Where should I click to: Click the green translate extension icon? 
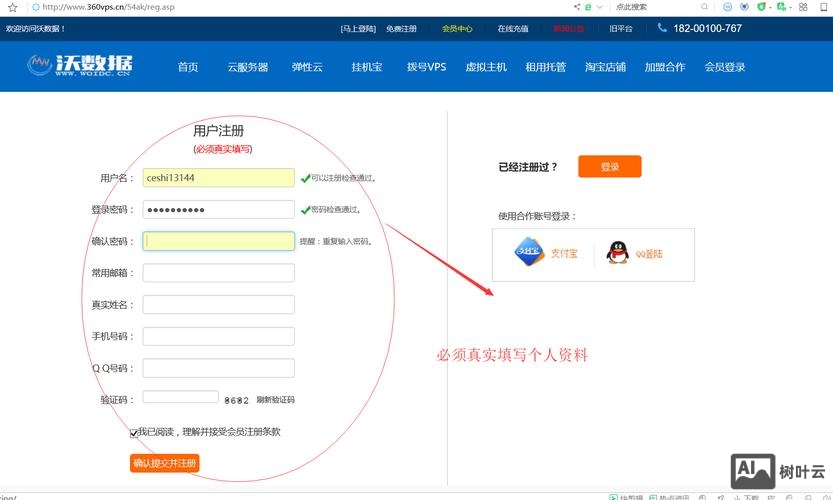[781, 7]
